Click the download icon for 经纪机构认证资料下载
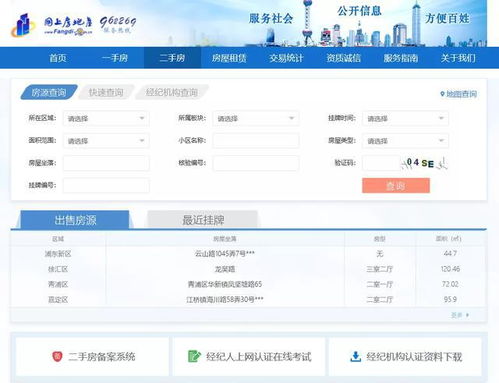Viewport: 499px width, 383px height. click(356, 356)
